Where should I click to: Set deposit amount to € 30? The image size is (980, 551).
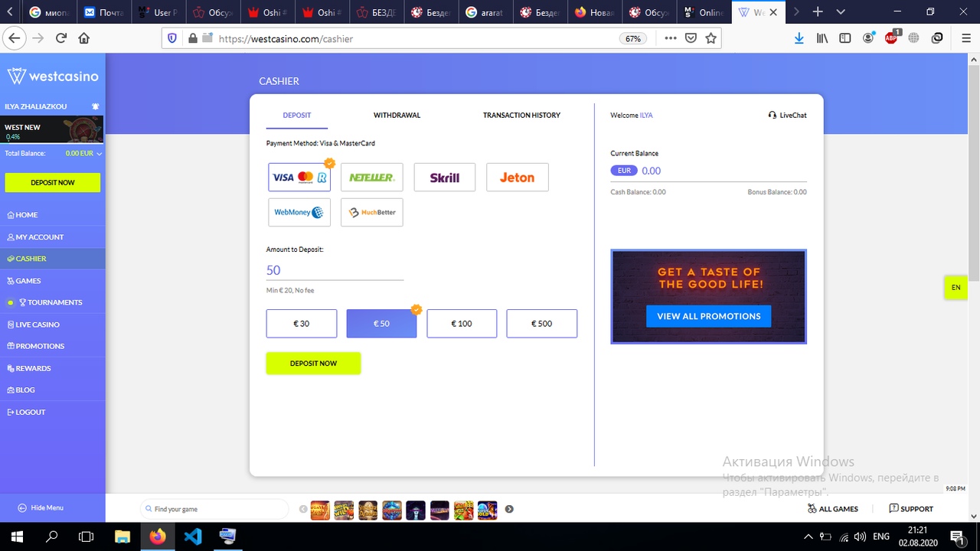(302, 324)
